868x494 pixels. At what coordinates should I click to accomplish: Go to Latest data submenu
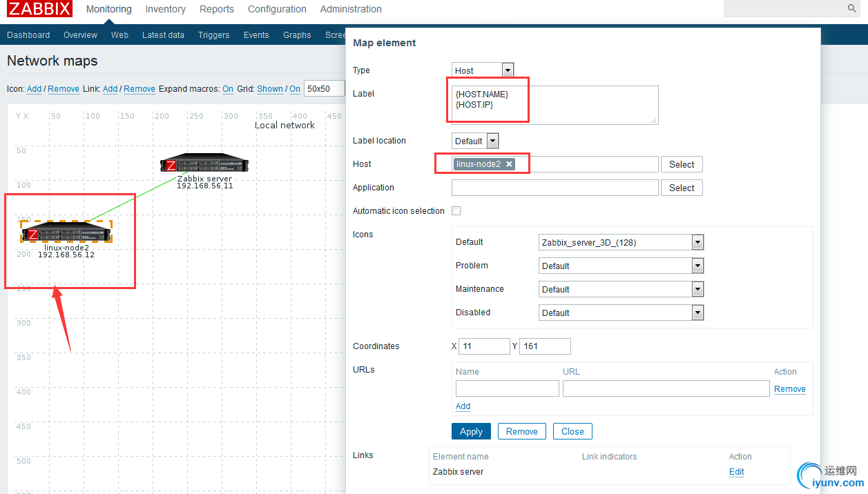[x=163, y=35]
